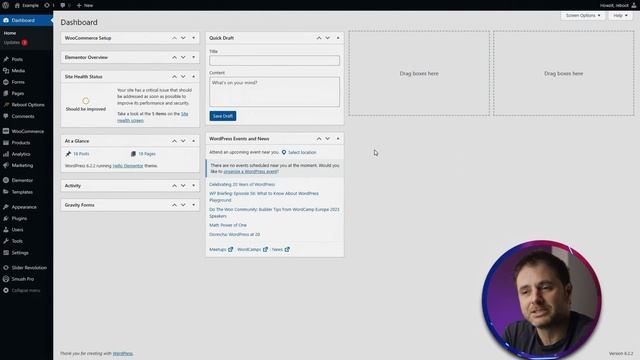This screenshot has height=360, width=640.
Task: Open Screen Options dropdown
Action: tap(583, 16)
